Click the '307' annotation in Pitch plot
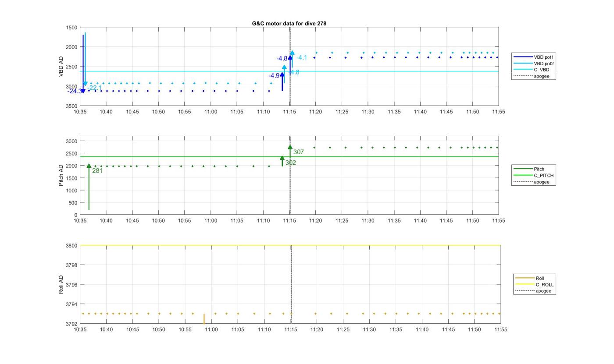 (x=298, y=152)
